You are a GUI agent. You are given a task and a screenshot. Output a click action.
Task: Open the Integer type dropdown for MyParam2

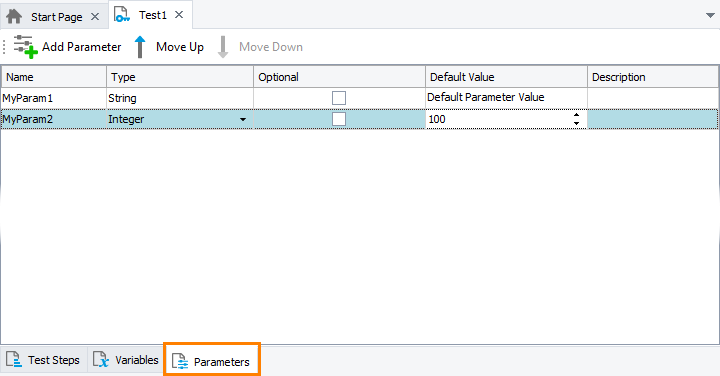pyautogui.click(x=243, y=119)
